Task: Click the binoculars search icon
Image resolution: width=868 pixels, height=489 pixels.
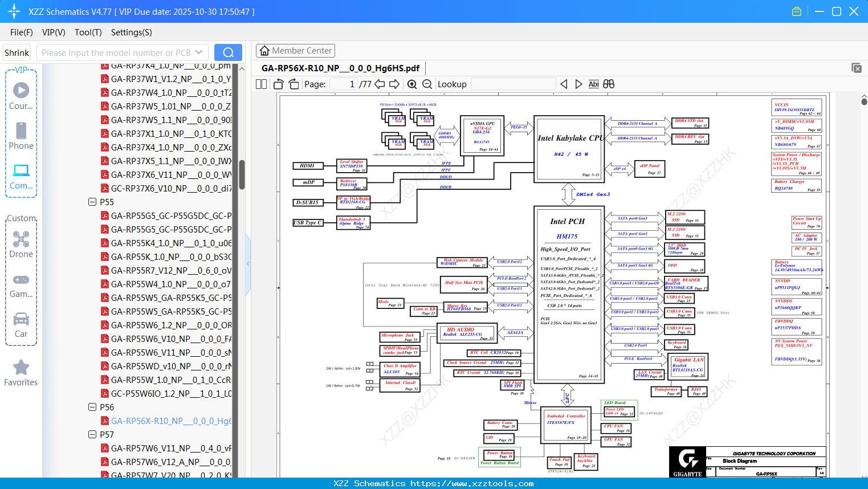Action: [x=609, y=84]
